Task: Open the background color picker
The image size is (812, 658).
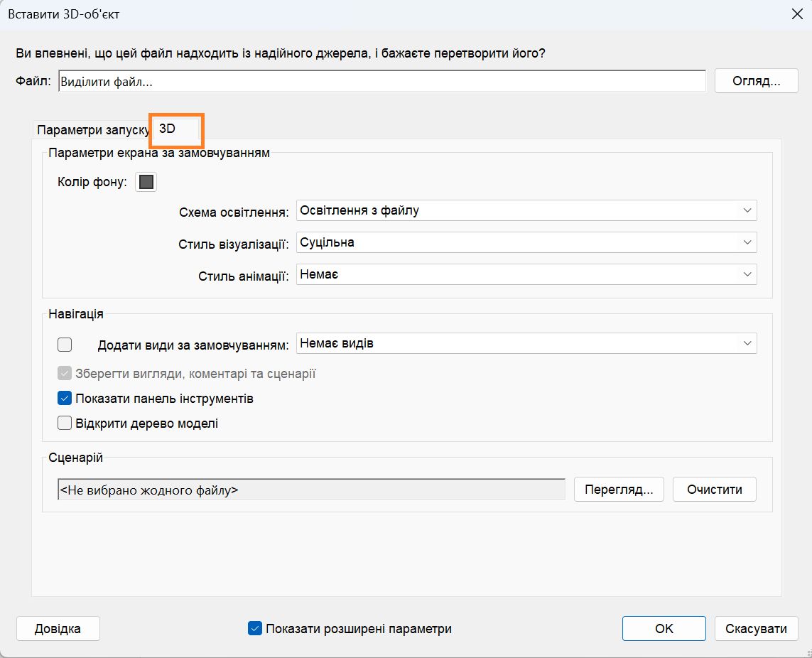Action: 145,181
